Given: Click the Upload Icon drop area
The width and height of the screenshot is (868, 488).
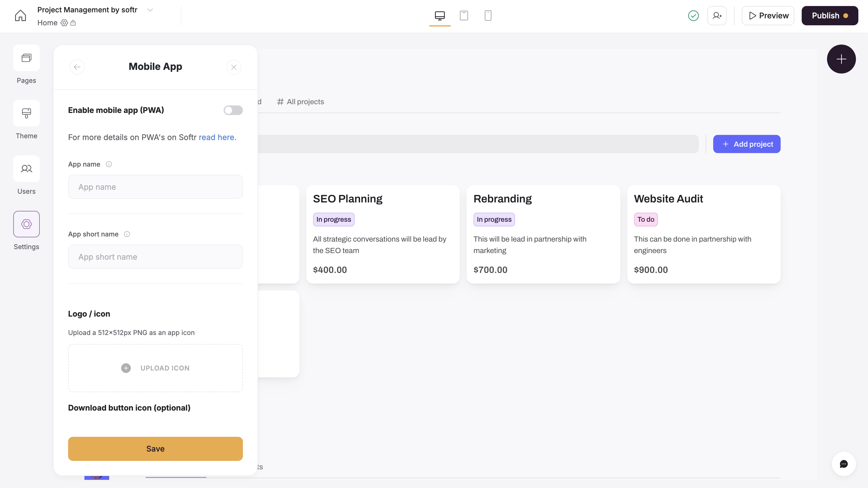Looking at the screenshot, I should pyautogui.click(x=155, y=368).
